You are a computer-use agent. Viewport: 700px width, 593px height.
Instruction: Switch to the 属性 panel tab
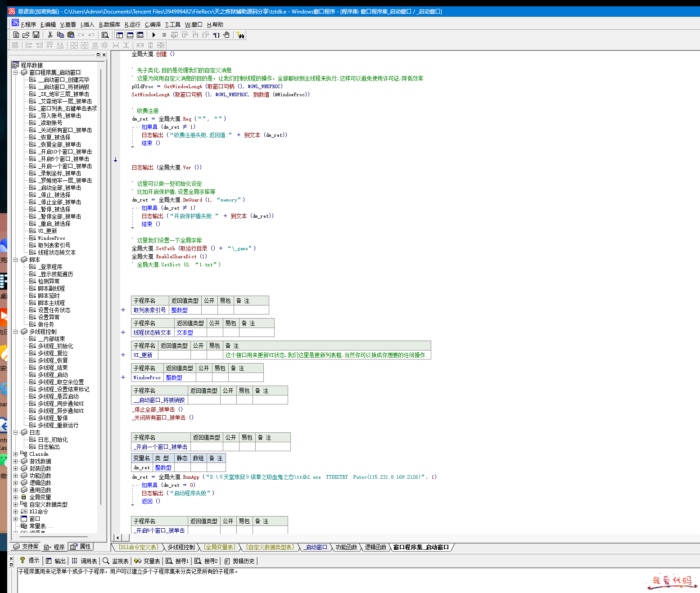point(81,547)
